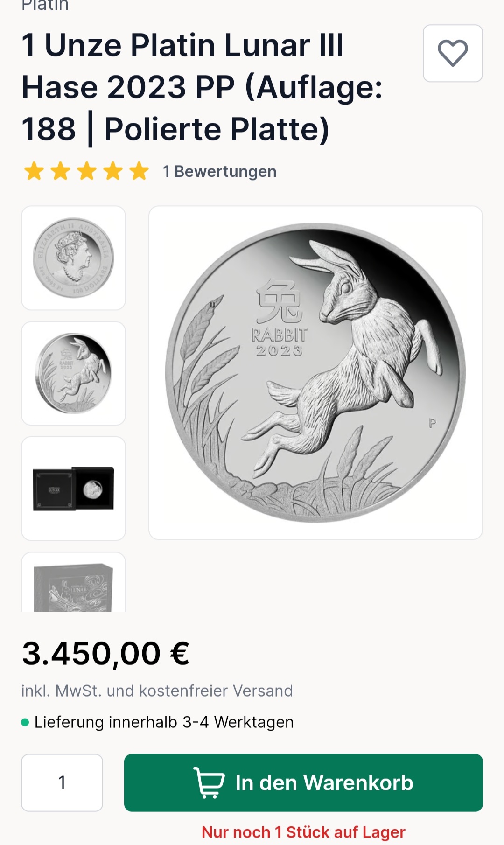Click Lieferung innerhalb 3-4 Werktagen text
This screenshot has height=845, width=504.
click(x=164, y=722)
